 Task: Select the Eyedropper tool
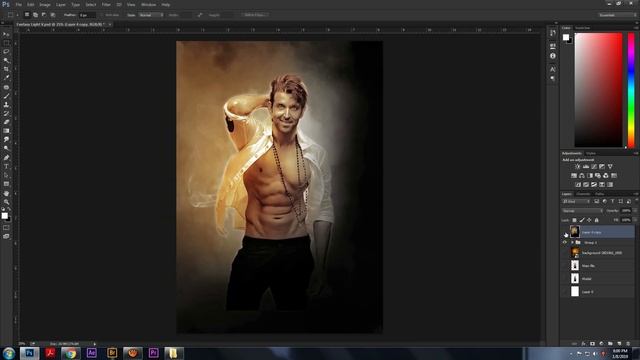pyautogui.click(x=6, y=78)
